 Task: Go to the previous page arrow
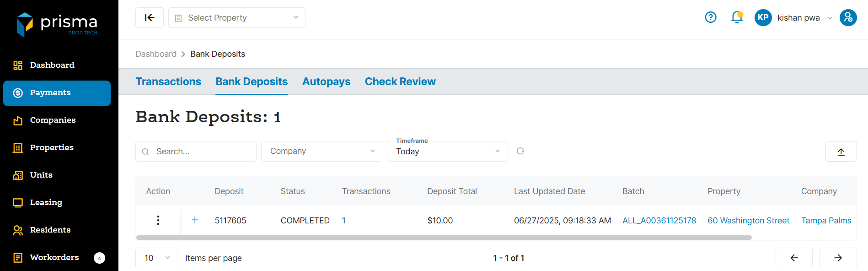pos(794,258)
